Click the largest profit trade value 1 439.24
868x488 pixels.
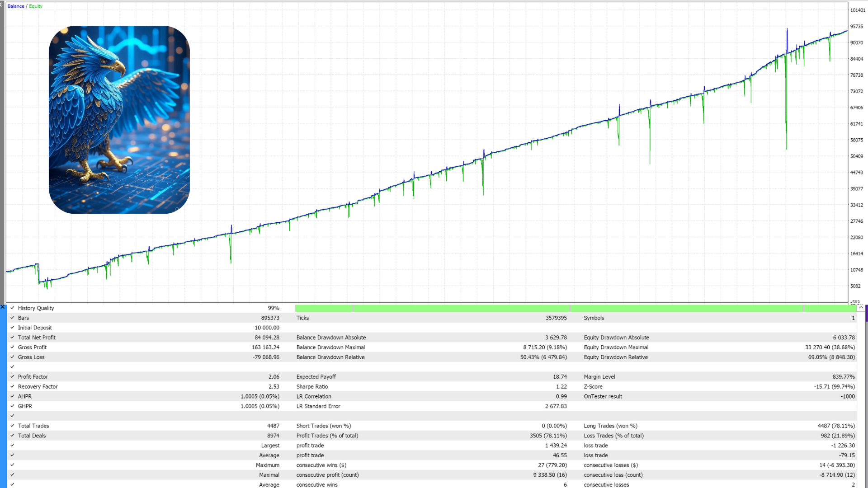(556, 446)
